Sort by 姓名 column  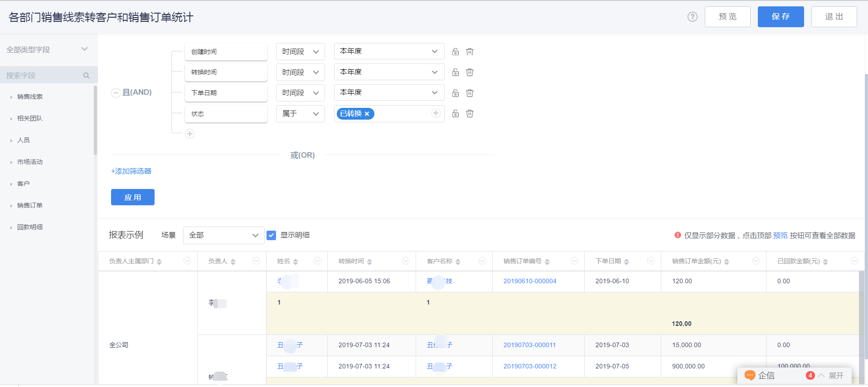pyautogui.click(x=296, y=261)
